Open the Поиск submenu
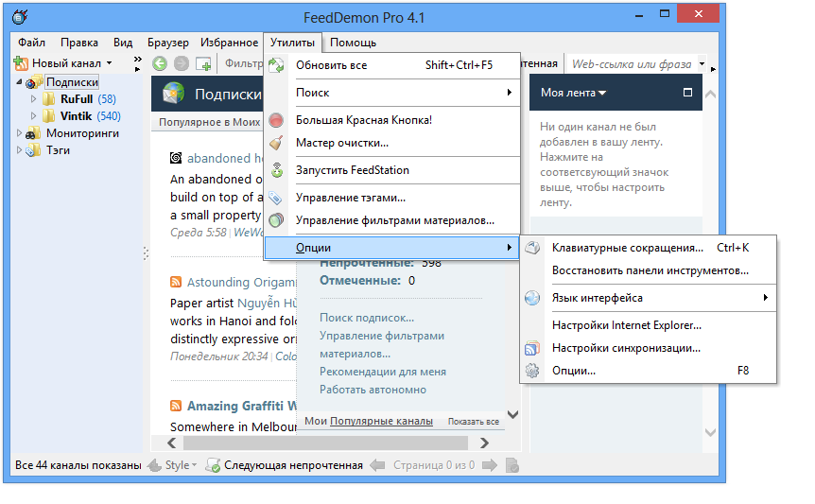Screen dimensions: 815x504 tap(392, 93)
